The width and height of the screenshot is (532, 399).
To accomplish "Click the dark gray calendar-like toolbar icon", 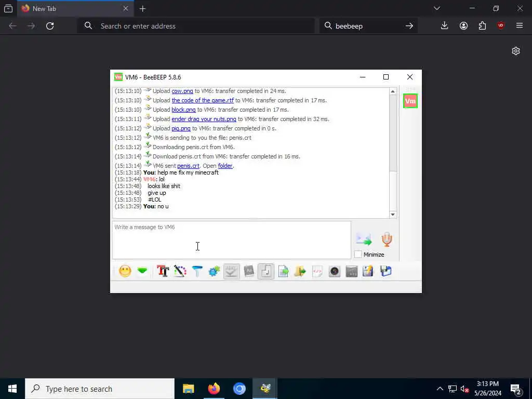I will click(352, 271).
